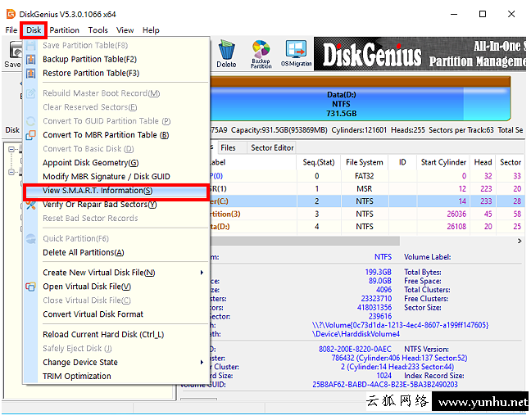Select the NTFS row with start cylinder 26108
The height and width of the screenshot is (420, 531).
pyautogui.click(x=367, y=227)
